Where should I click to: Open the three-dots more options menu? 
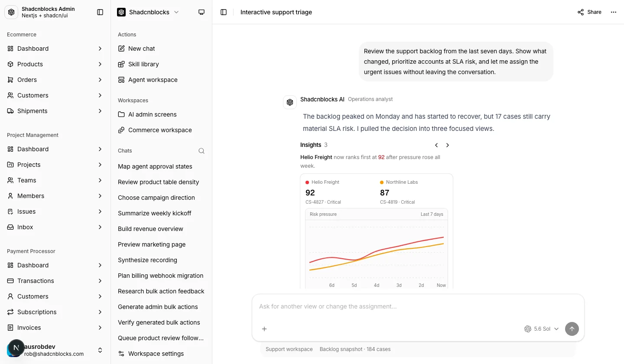pos(614,12)
